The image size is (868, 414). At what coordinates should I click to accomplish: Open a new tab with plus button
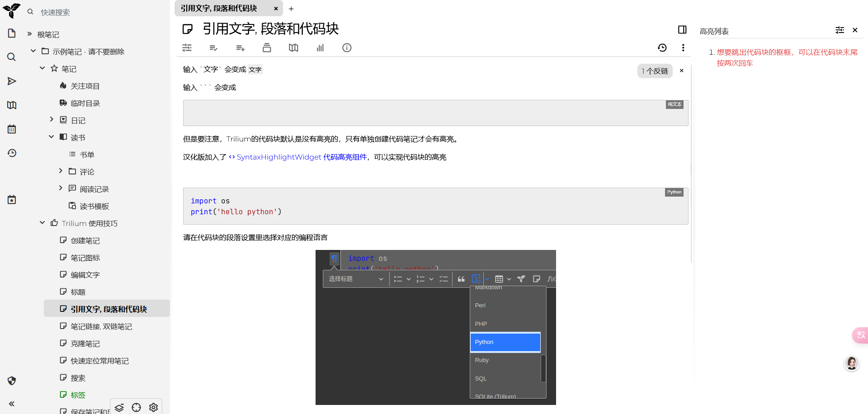pyautogui.click(x=291, y=9)
